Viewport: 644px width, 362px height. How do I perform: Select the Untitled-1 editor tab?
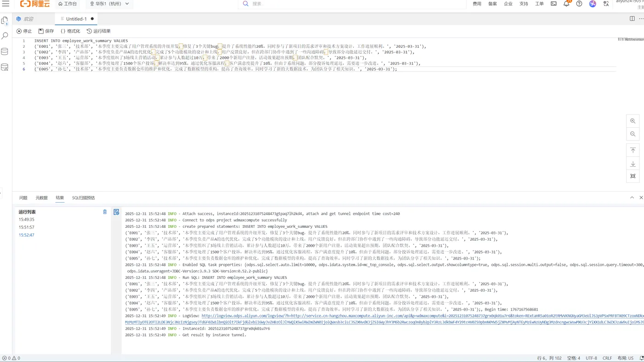tap(76, 19)
